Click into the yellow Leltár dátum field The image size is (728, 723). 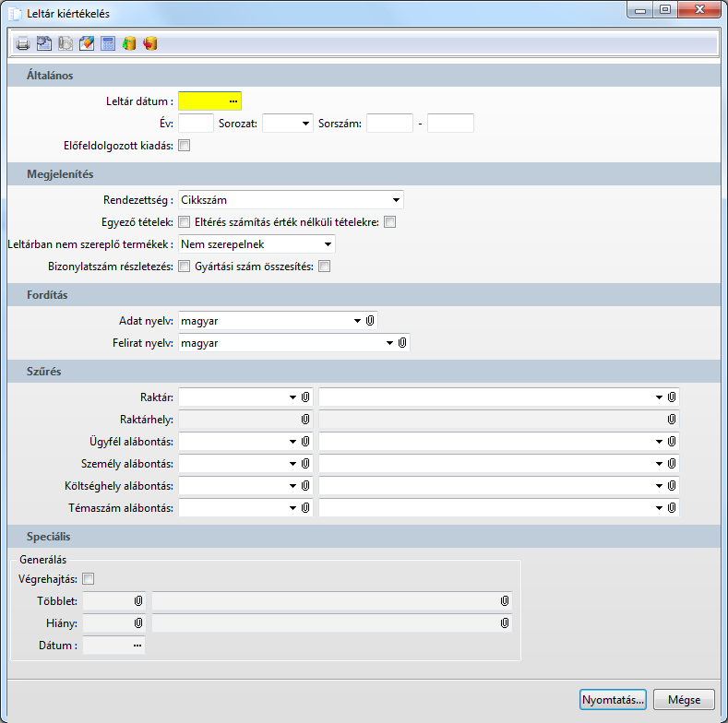[x=209, y=101]
